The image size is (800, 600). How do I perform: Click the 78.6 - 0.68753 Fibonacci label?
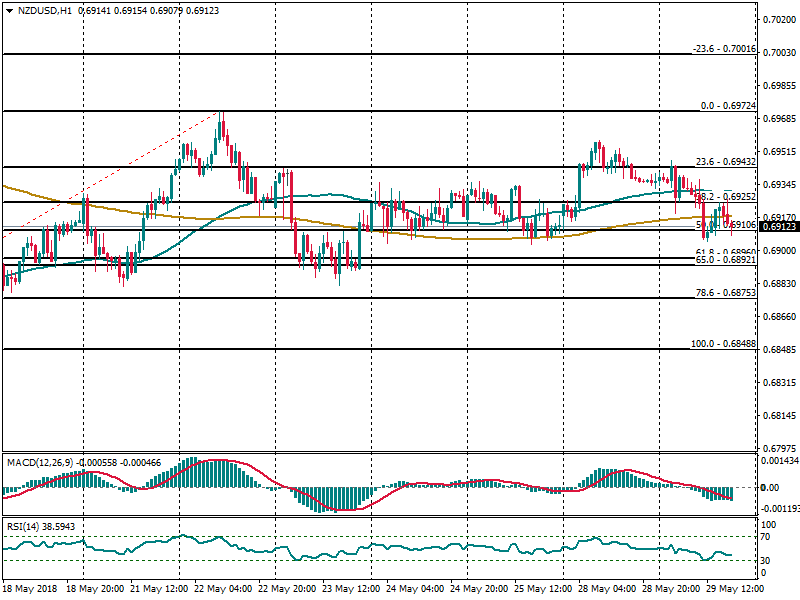coord(726,292)
